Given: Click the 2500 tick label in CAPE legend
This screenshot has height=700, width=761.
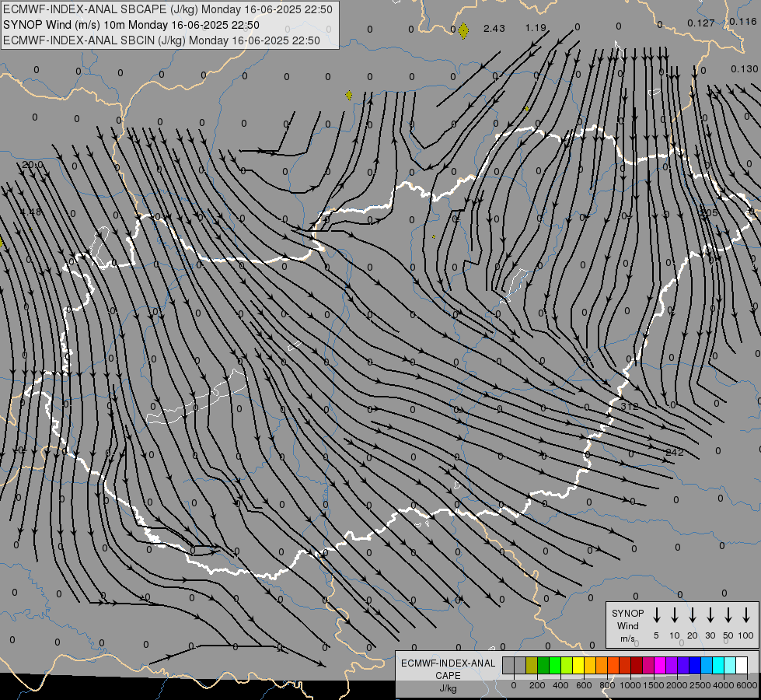Looking at the screenshot, I should 700,685.
